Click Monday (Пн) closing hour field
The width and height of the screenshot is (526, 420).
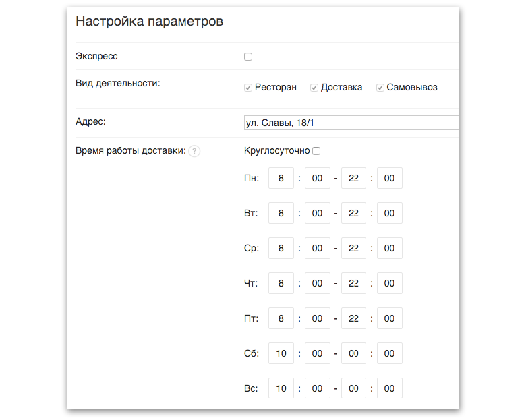tap(353, 178)
